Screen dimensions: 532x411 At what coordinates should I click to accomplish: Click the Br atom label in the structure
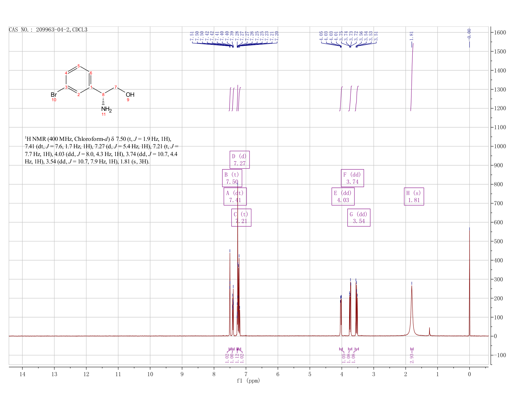click(x=54, y=95)
